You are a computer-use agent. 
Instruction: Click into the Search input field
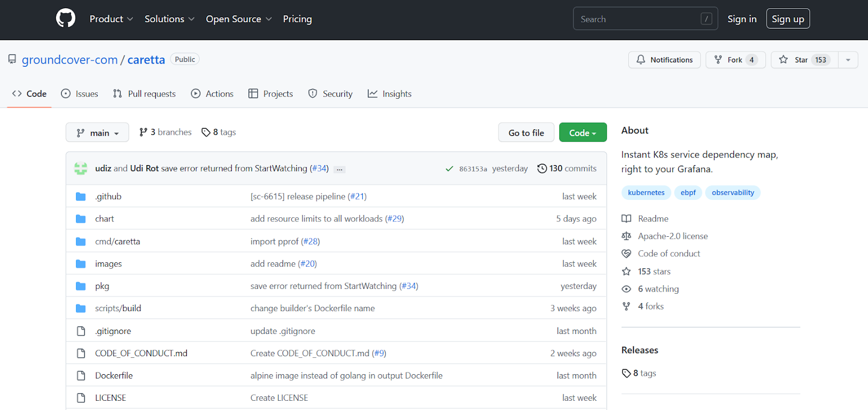point(638,19)
